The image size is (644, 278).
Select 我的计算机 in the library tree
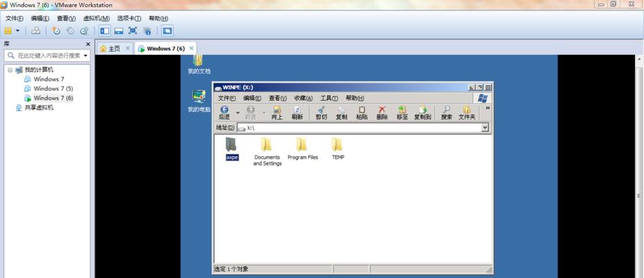39,70
